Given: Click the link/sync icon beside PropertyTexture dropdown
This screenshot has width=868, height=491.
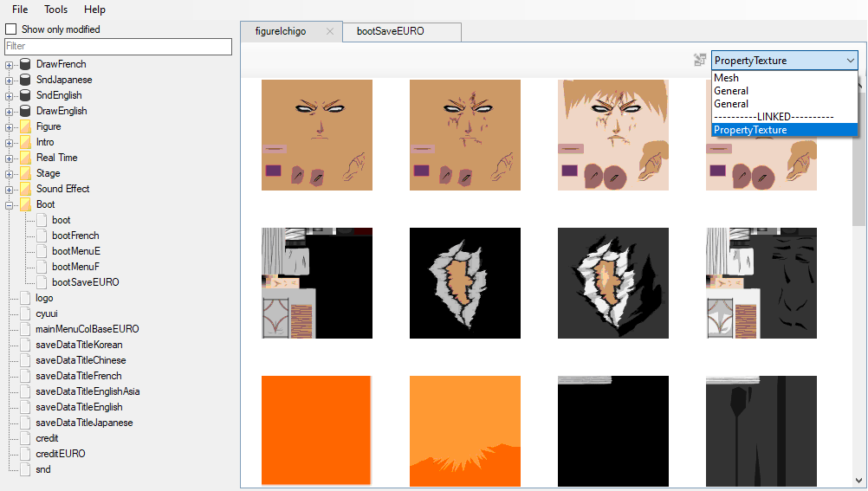Looking at the screenshot, I should click(700, 60).
